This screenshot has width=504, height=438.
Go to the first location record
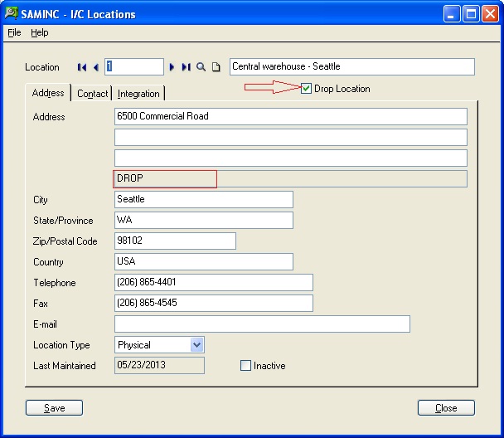(82, 67)
